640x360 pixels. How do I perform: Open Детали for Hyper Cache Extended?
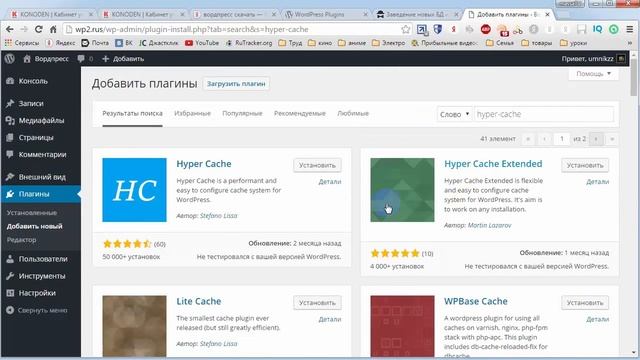tap(598, 182)
